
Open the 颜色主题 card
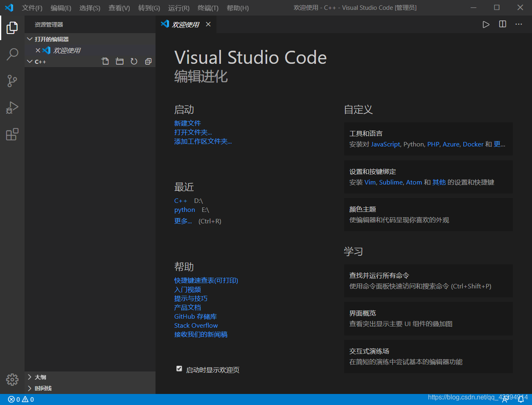pos(428,215)
